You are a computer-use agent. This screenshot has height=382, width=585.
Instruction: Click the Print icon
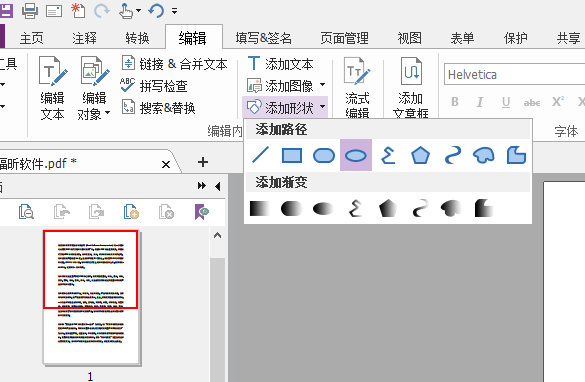pos(30,10)
